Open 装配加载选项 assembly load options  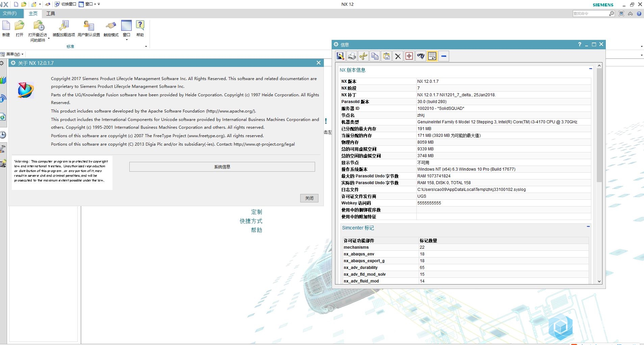(63, 29)
